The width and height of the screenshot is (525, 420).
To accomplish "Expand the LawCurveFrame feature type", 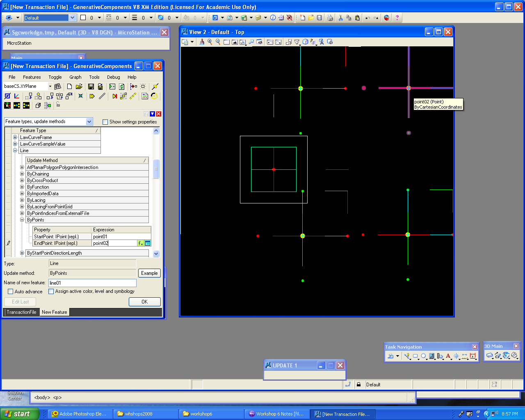I will 15,137.
